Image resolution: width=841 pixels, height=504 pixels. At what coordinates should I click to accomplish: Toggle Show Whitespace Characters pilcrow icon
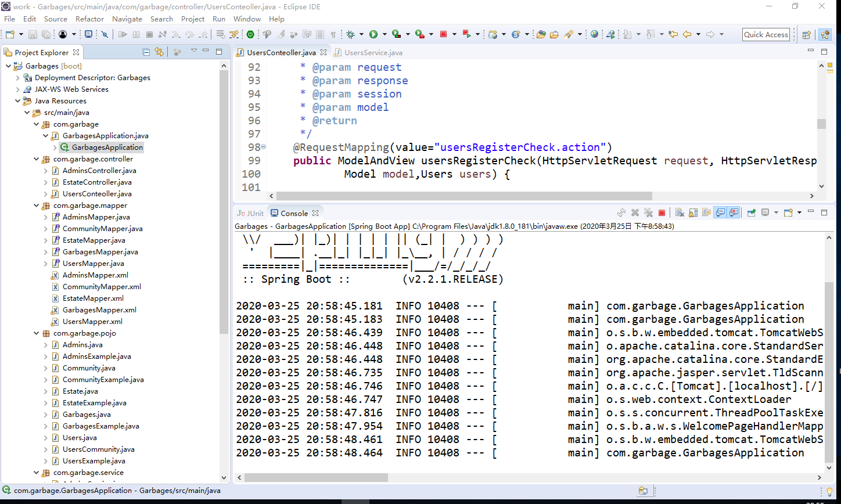pyautogui.click(x=333, y=35)
